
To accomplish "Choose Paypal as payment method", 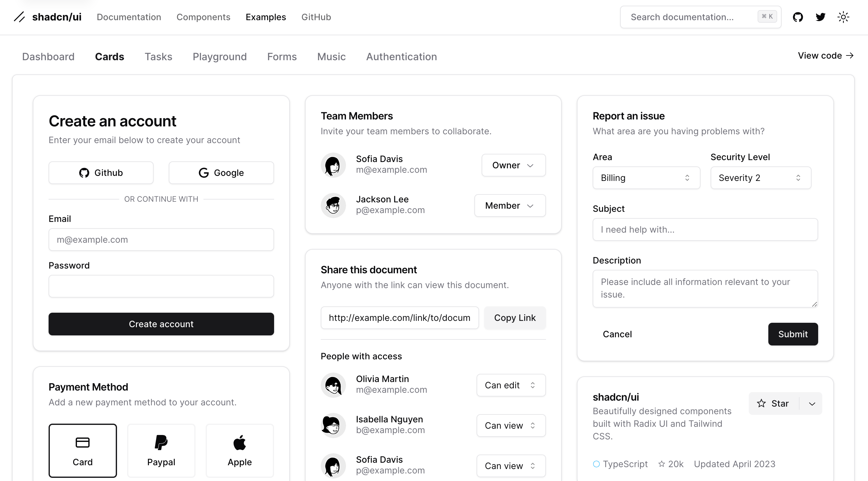I will click(161, 450).
